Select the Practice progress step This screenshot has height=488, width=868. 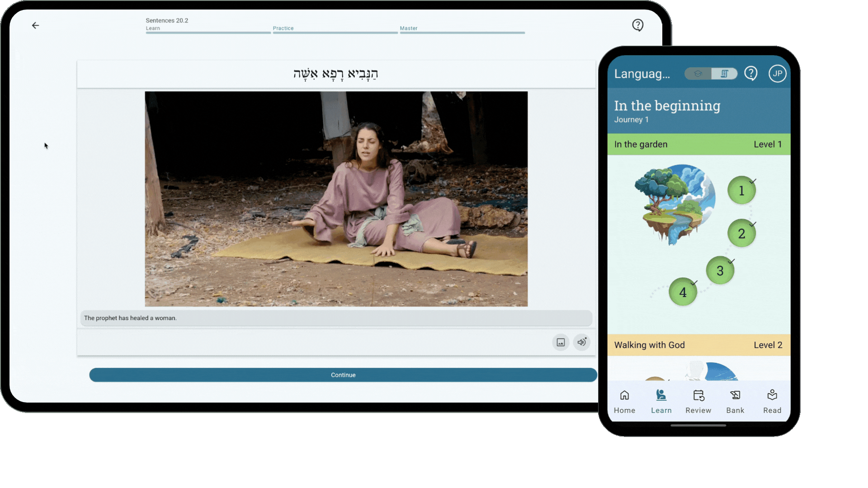335,29
